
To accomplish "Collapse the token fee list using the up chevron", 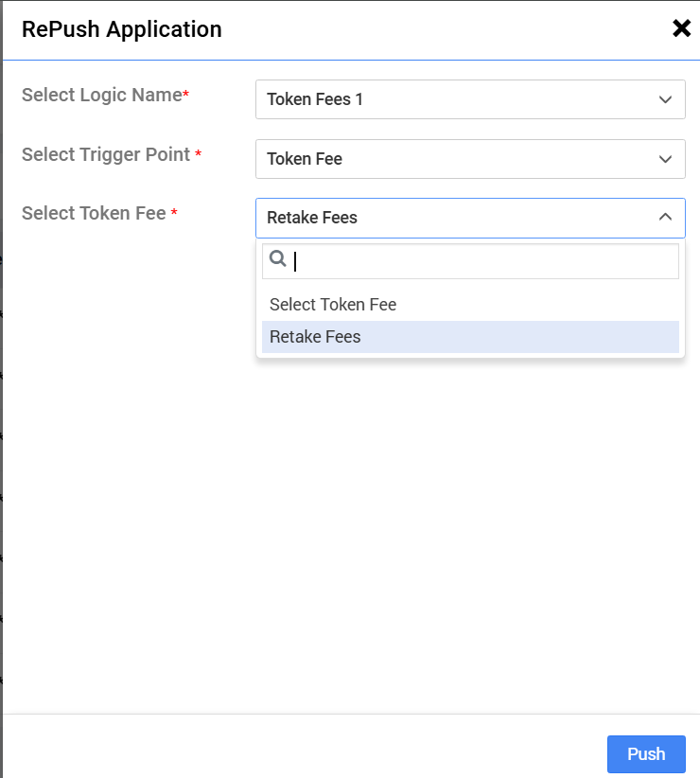I will (x=665, y=218).
